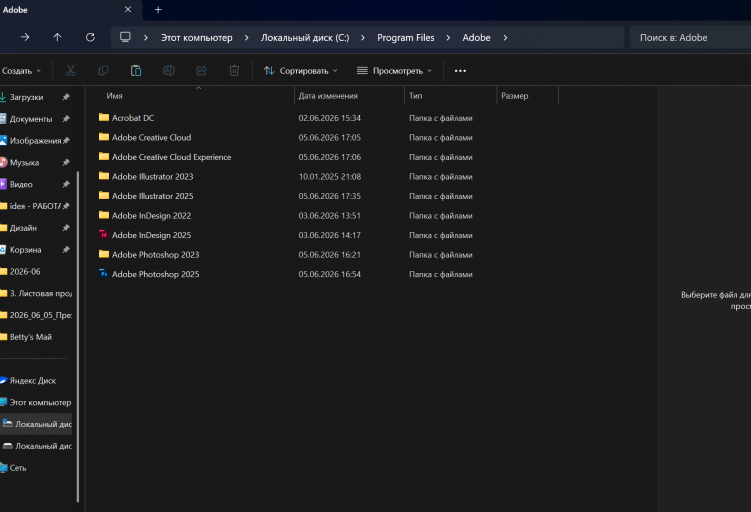The image size is (751, 512).
Task: Select Adobe Creative Cloud Experience folder
Action: click(x=171, y=157)
